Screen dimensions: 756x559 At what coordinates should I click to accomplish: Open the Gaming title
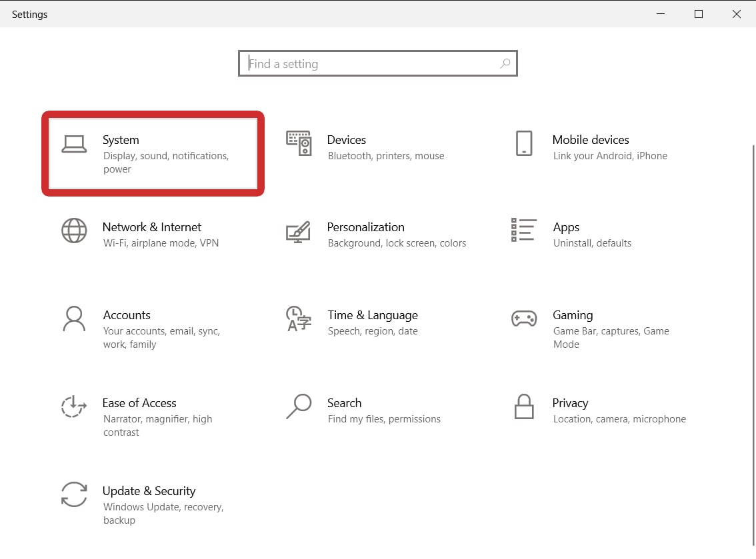pos(573,315)
